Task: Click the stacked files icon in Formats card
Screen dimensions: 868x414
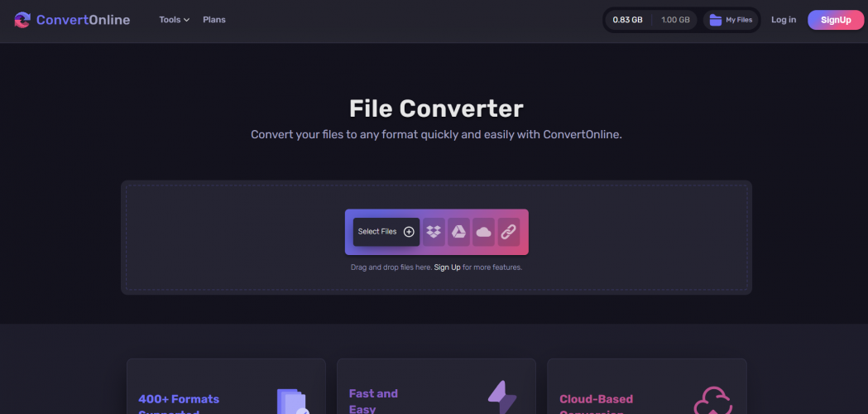Action: tap(292, 402)
